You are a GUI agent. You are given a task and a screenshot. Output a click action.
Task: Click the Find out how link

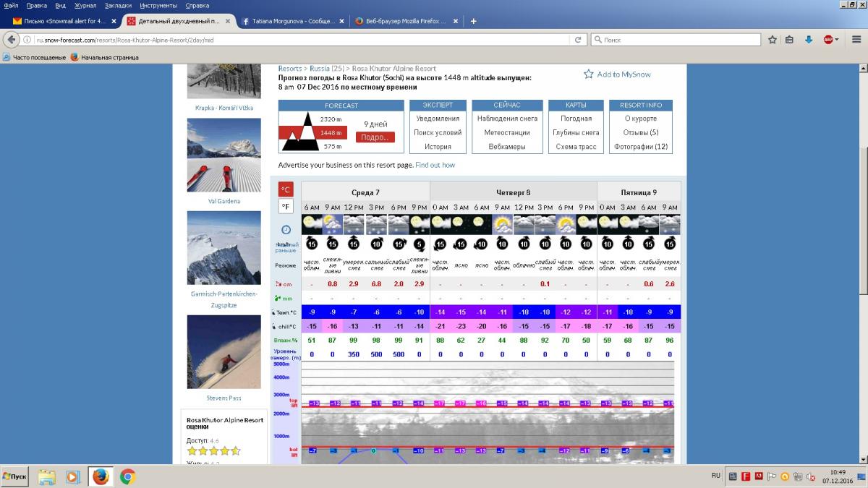pyautogui.click(x=435, y=165)
